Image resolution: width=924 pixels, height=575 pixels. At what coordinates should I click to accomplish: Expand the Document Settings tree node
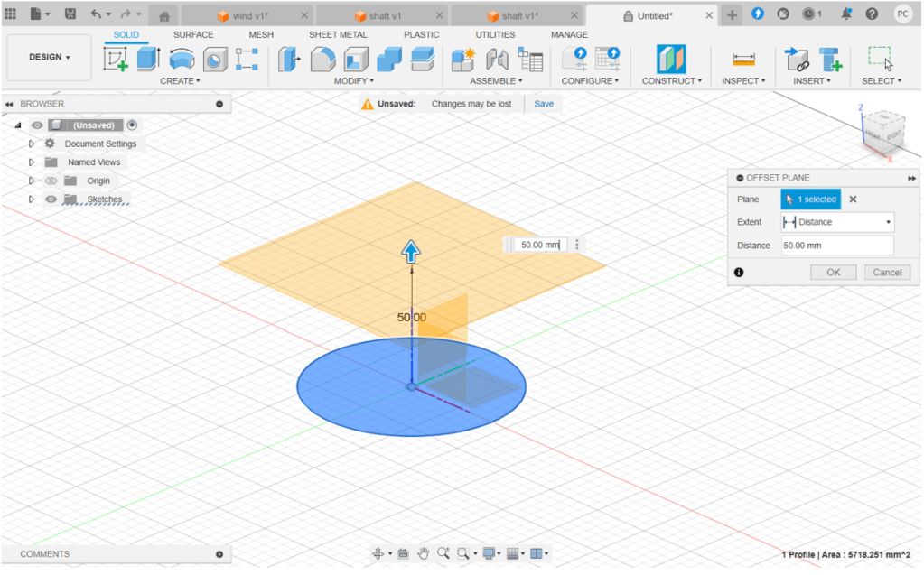(x=32, y=144)
